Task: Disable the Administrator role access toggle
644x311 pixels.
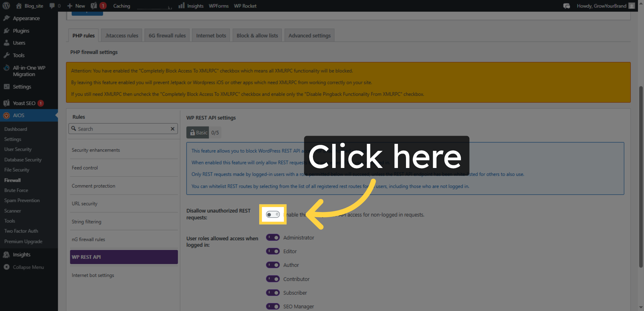Action: (273, 237)
